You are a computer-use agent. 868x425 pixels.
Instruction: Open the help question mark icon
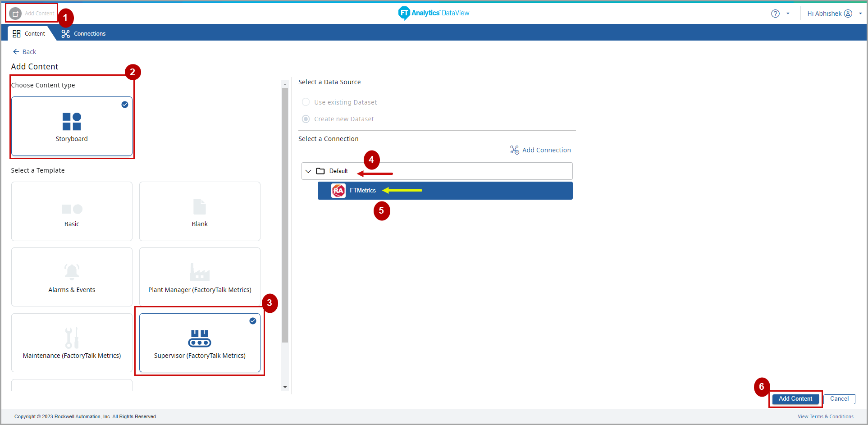pos(775,14)
